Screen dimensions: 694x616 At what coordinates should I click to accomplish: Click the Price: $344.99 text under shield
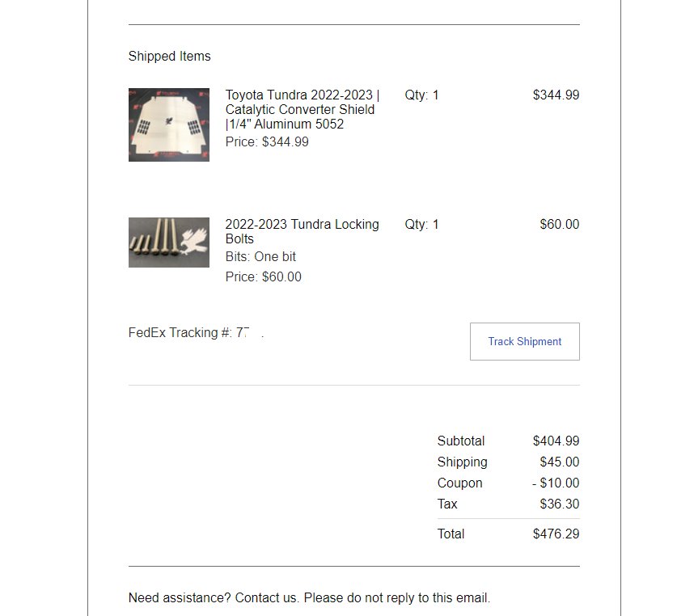tap(267, 142)
